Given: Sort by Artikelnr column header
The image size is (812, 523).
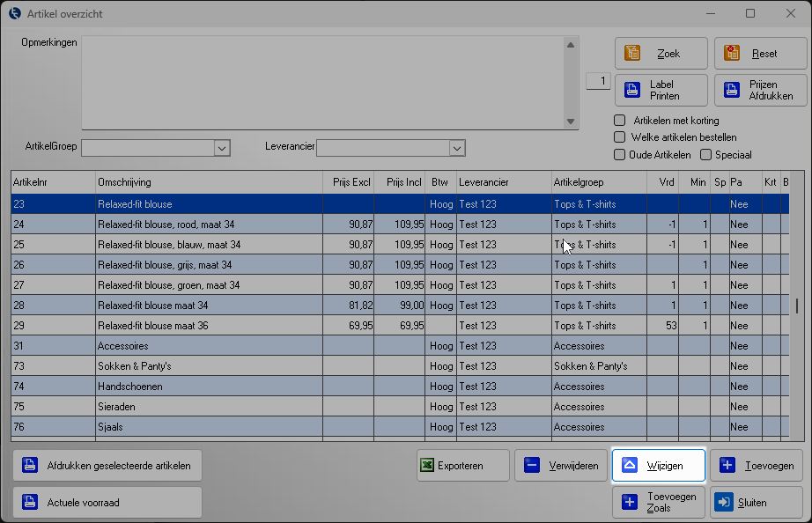Looking at the screenshot, I should (54, 182).
